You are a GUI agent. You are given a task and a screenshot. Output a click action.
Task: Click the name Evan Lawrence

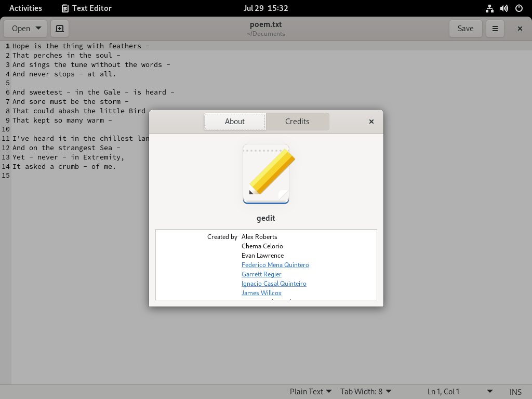click(x=262, y=256)
